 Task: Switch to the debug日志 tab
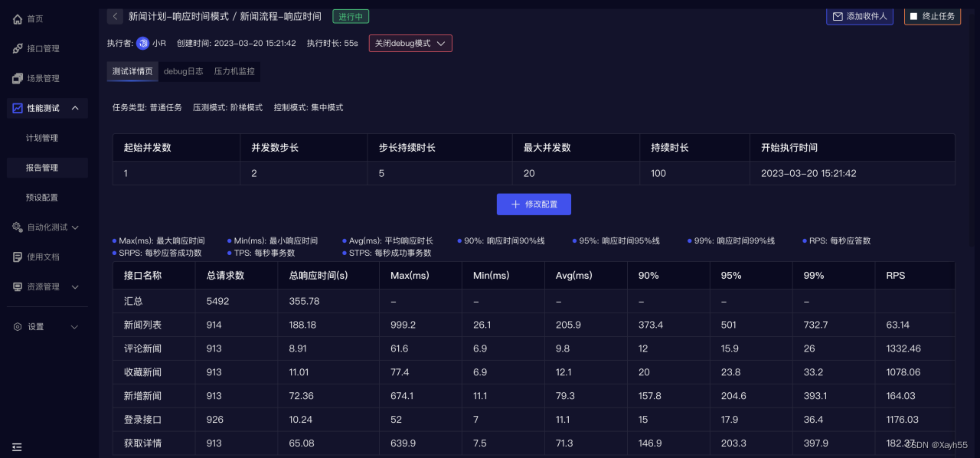[183, 71]
